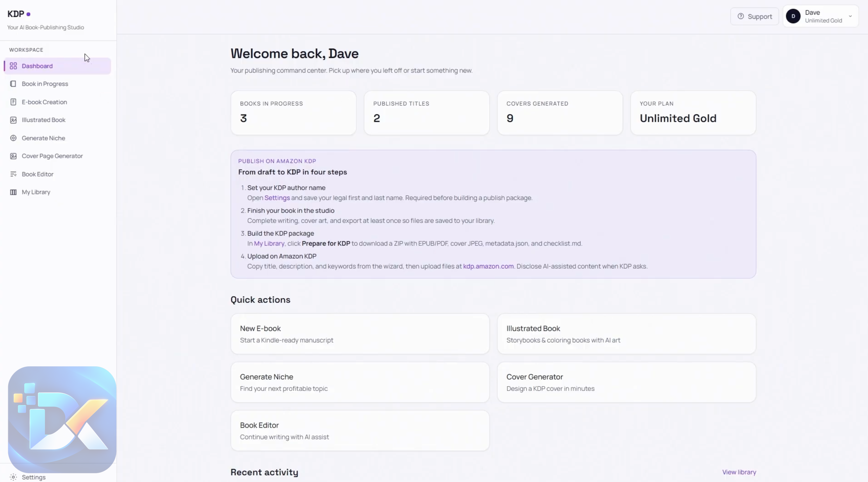The image size is (868, 482).
Task: Select Cover Page Generator in the sidebar
Action: coord(58,156)
